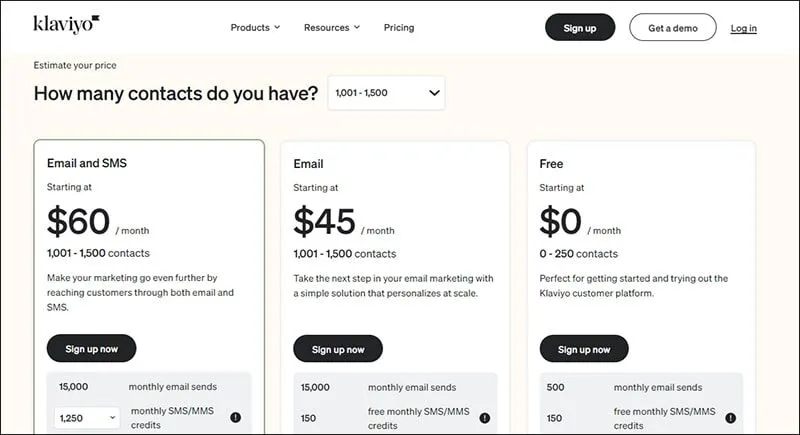Click the $45 Email plan price
This screenshot has width=800, height=435.
pos(324,221)
